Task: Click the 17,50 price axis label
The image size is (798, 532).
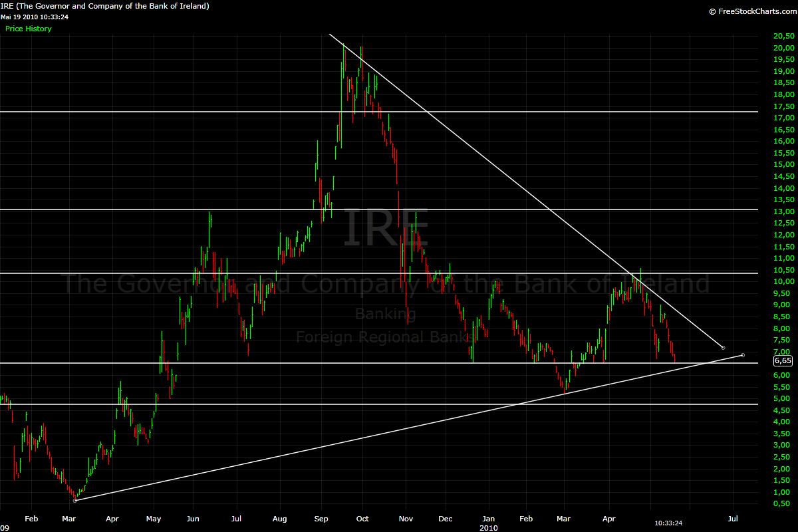Action: click(783, 106)
